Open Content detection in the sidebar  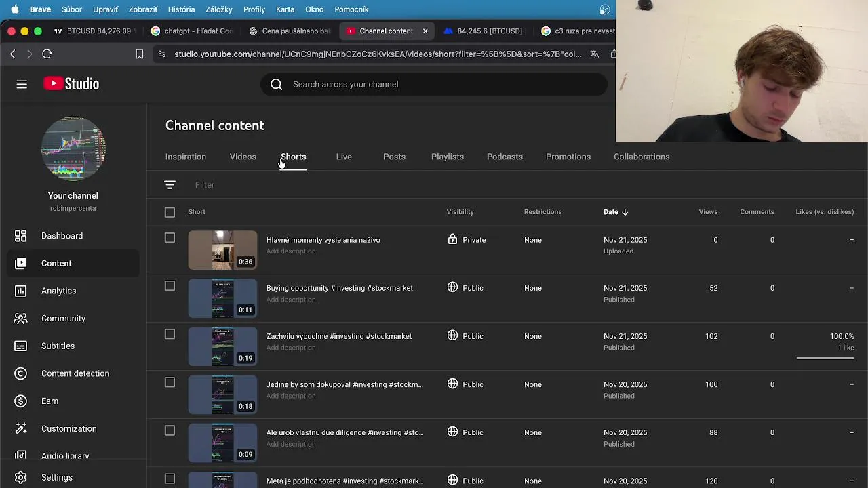click(73, 373)
